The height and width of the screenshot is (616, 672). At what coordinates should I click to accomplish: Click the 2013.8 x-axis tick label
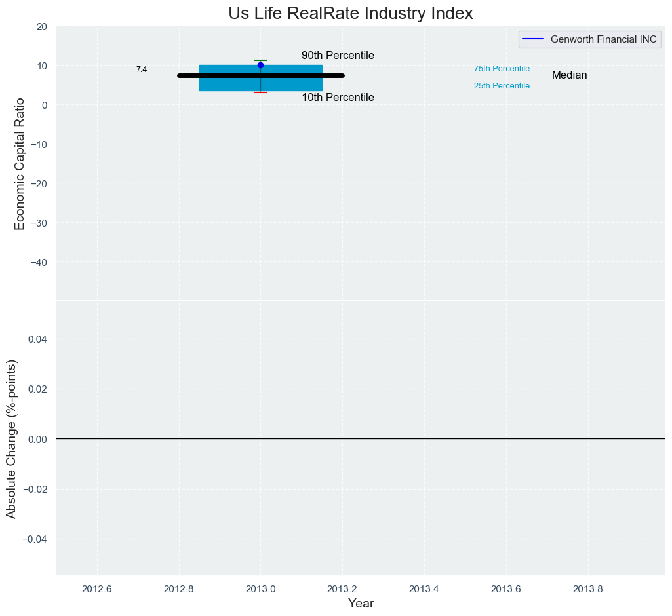588,588
